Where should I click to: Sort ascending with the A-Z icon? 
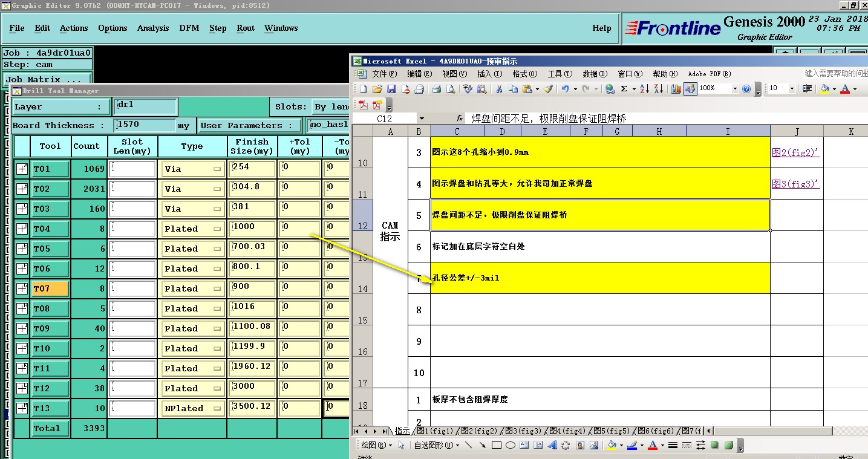pyautogui.click(x=645, y=88)
